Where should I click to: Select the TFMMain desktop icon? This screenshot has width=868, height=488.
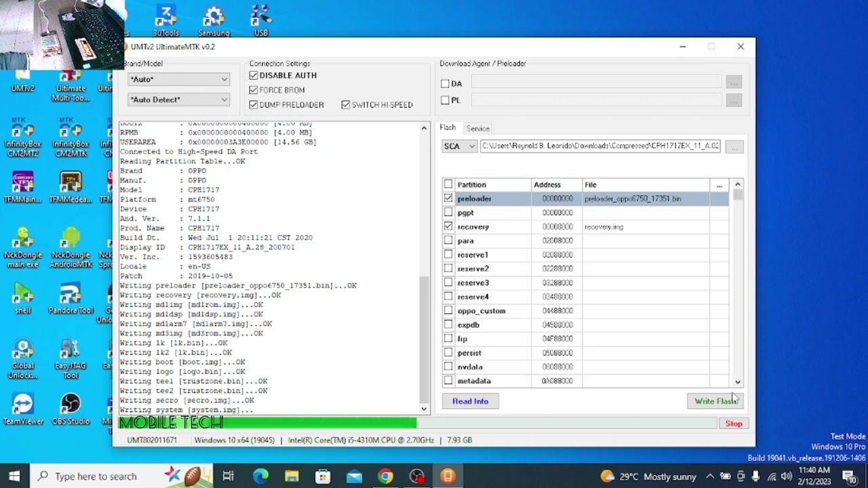click(x=22, y=188)
